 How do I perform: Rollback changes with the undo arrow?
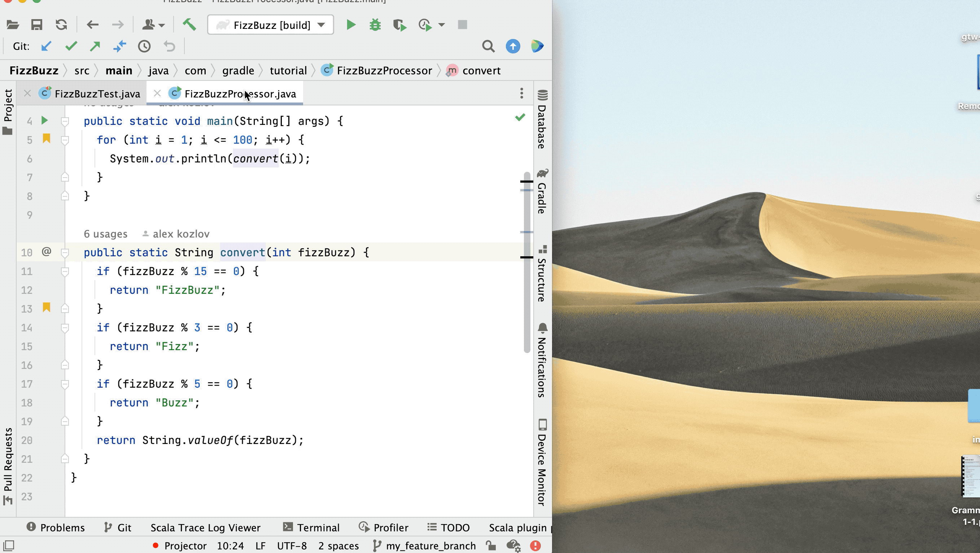coord(169,47)
